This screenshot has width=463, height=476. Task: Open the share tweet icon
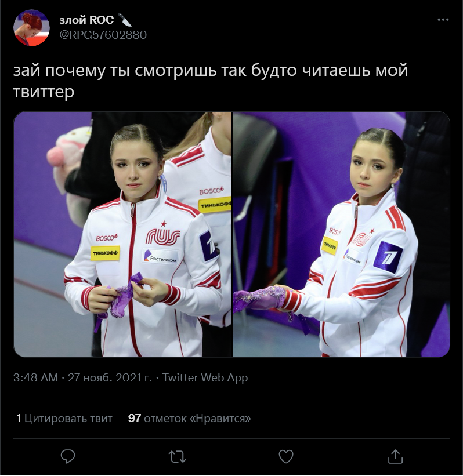tap(395, 456)
